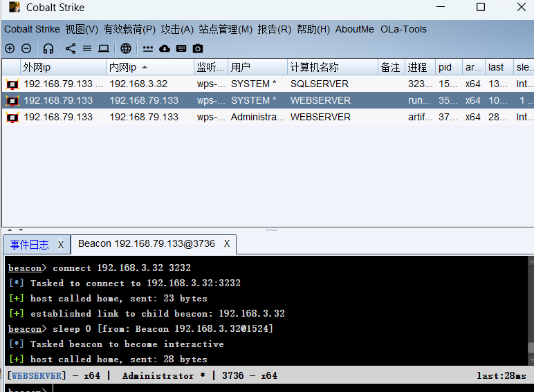Sort by 监听 column header
Image resolution: width=534 pixels, height=392 pixels.
(x=211, y=67)
